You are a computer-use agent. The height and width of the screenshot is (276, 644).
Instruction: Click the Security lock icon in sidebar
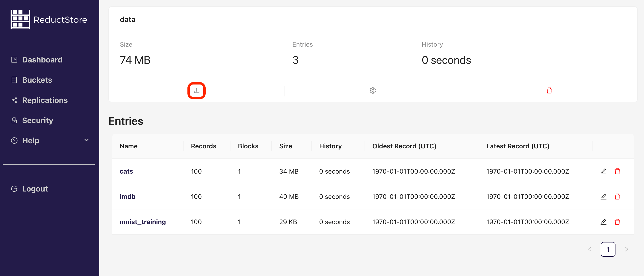(14, 120)
